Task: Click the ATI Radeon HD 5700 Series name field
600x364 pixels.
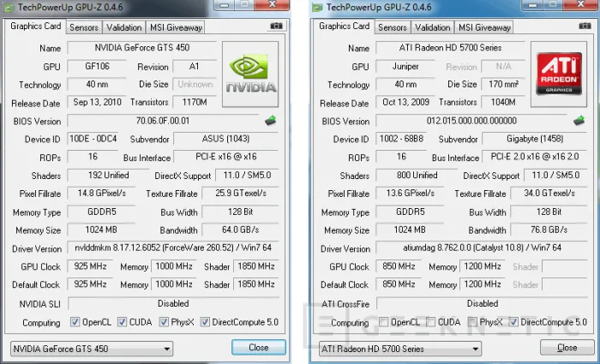Action: tap(450, 48)
